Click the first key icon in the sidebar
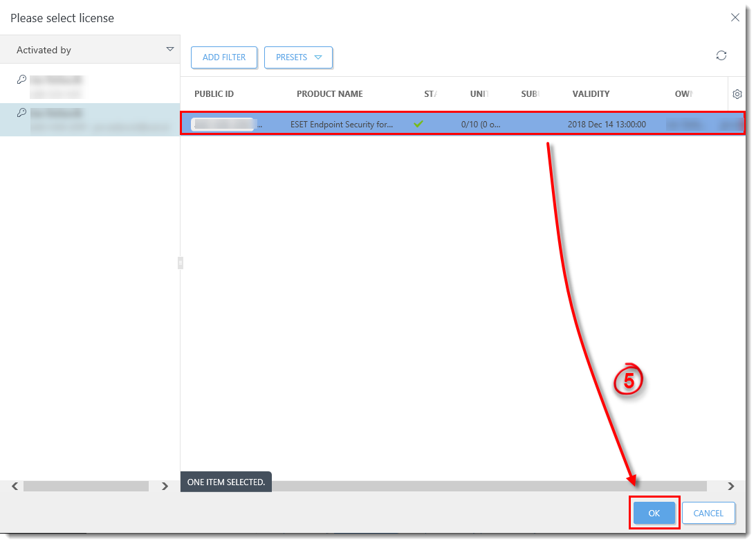Screen dimensions: 756x544 click(x=21, y=80)
